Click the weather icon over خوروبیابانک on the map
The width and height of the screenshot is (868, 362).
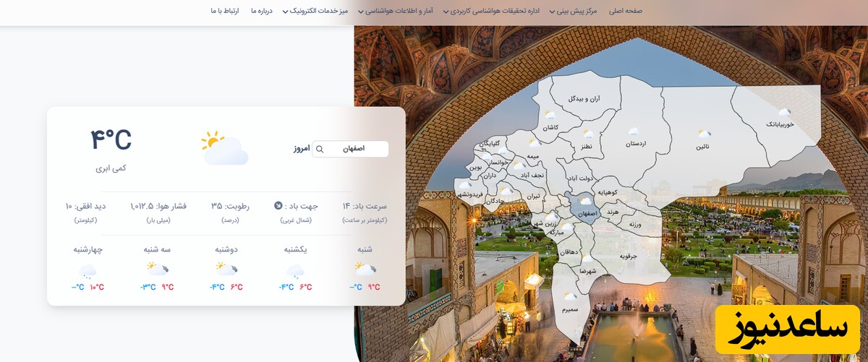coord(784,112)
